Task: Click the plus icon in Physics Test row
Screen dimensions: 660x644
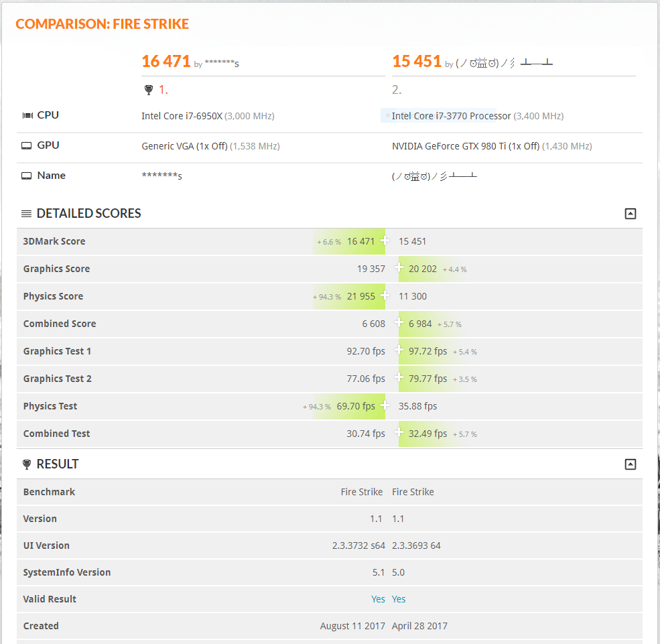Action: click(x=385, y=405)
